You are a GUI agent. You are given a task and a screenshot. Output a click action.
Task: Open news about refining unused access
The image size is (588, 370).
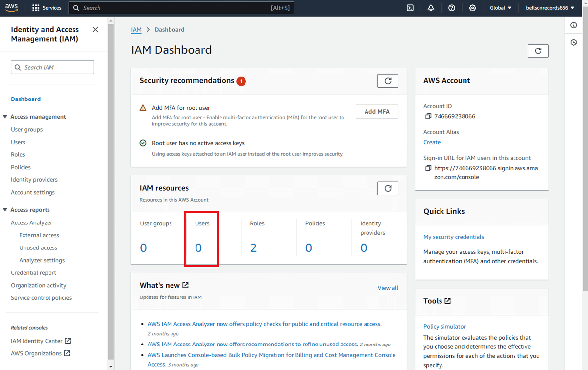tap(253, 344)
